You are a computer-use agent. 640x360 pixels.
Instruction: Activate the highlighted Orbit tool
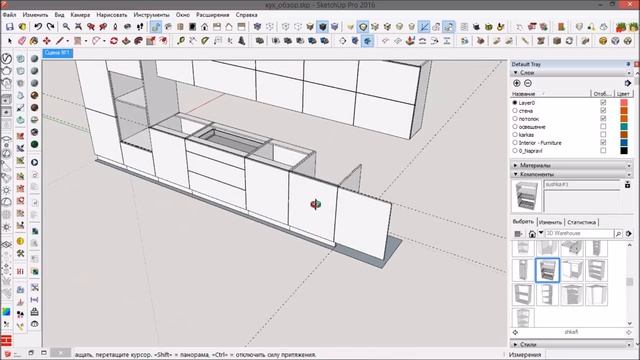156,27
